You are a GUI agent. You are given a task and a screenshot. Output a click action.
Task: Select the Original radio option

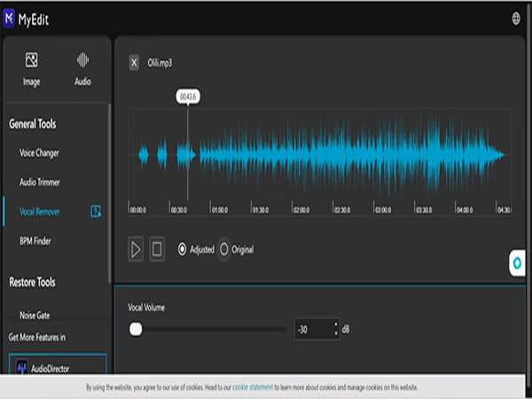pos(224,249)
